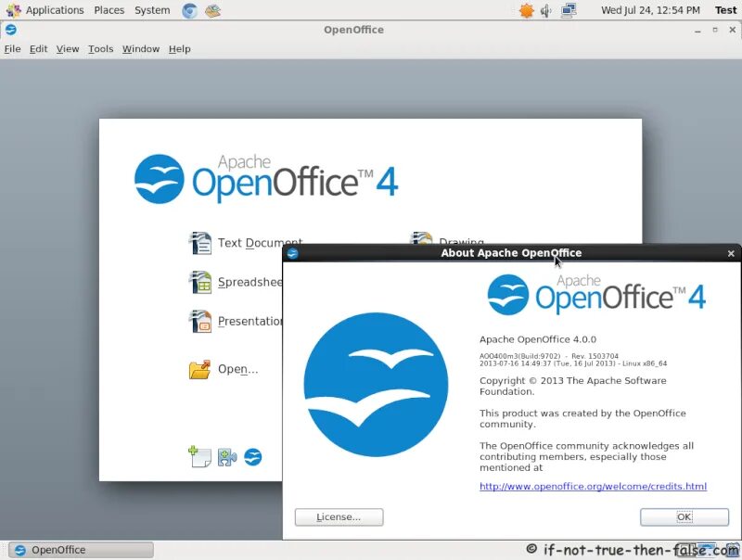Click the large OpenOffice gull logo in dialog
Image resolution: width=742 pixels, height=560 pixels.
point(376,385)
